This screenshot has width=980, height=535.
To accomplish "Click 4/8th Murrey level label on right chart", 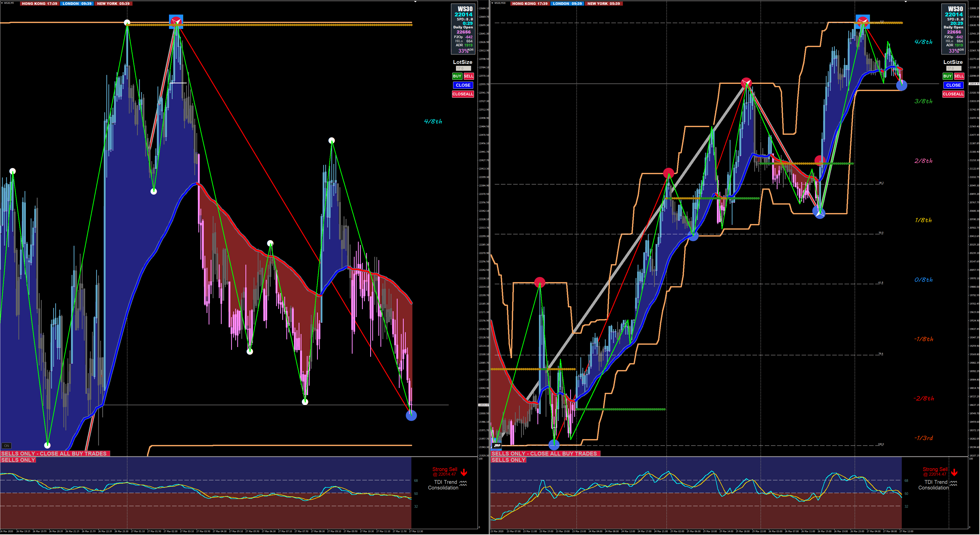I will click(x=923, y=42).
